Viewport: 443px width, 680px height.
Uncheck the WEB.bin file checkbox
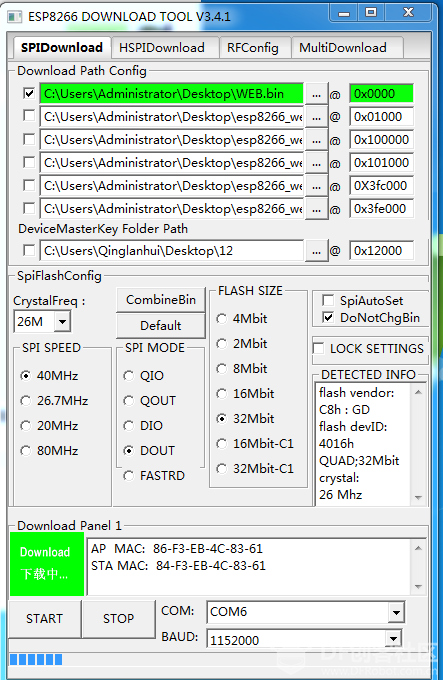29,93
